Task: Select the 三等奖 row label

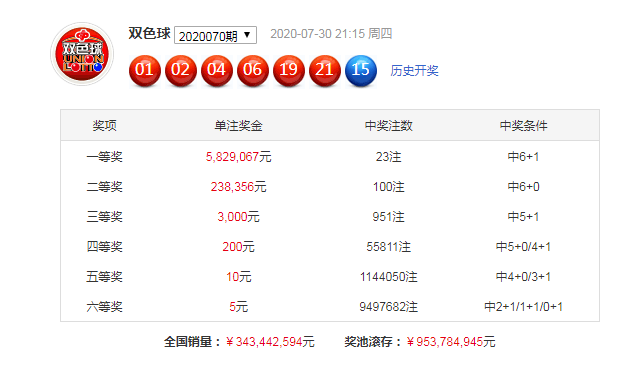Action: 104,217
